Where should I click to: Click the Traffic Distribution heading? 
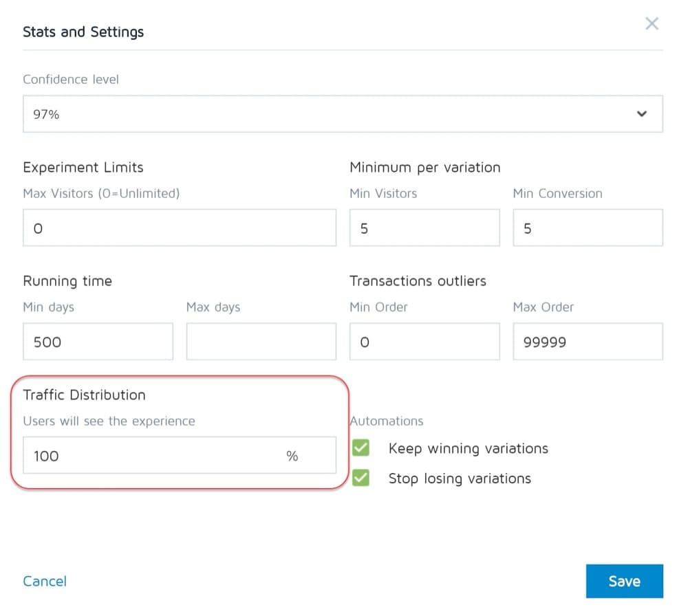pos(84,395)
